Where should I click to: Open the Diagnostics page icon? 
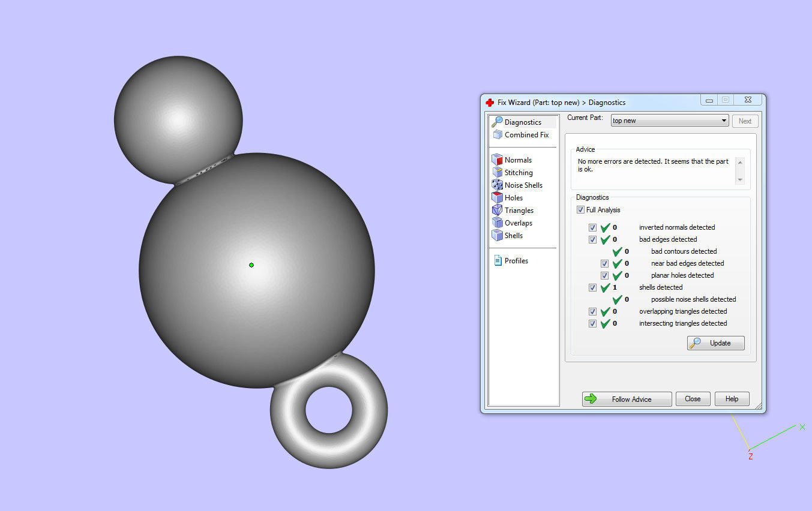[x=497, y=122]
